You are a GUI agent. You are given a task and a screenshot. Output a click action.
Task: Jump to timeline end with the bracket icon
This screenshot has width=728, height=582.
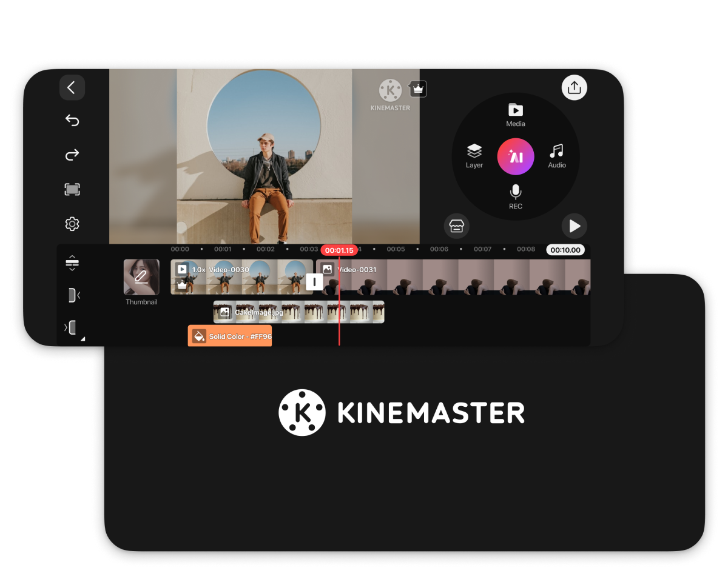coord(72,327)
